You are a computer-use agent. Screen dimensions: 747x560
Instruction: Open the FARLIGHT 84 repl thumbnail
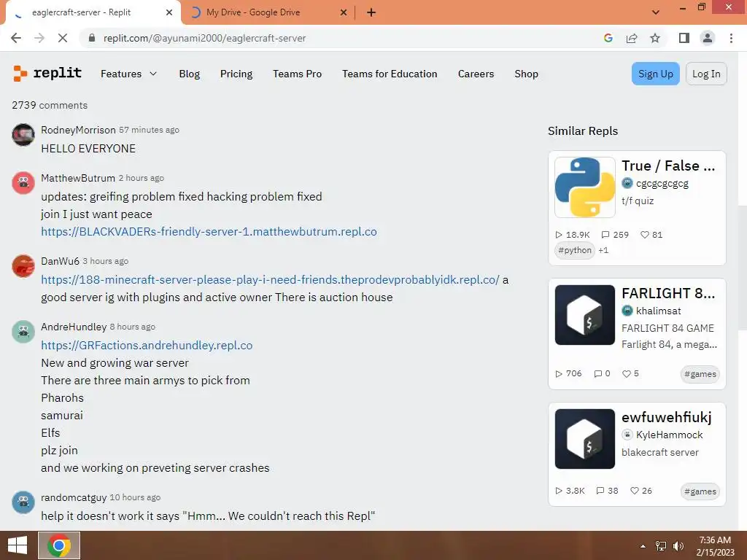[x=584, y=315]
